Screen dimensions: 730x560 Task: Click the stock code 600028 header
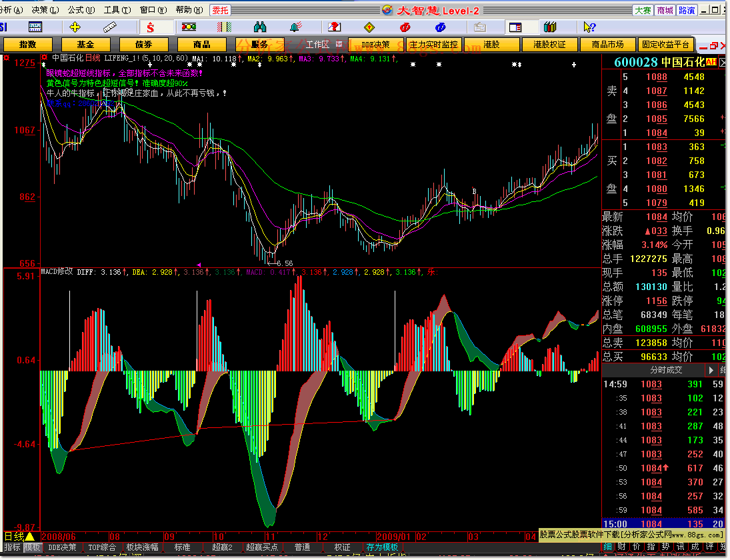coord(636,62)
